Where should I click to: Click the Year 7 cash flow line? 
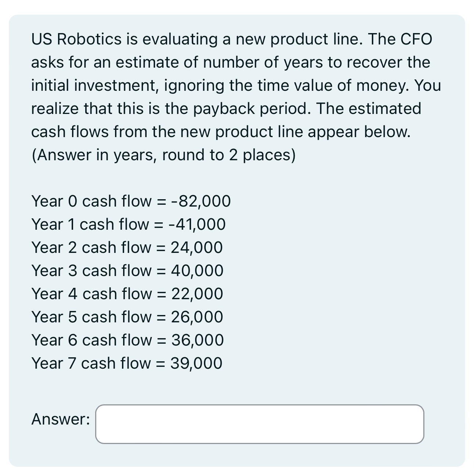pos(126,363)
